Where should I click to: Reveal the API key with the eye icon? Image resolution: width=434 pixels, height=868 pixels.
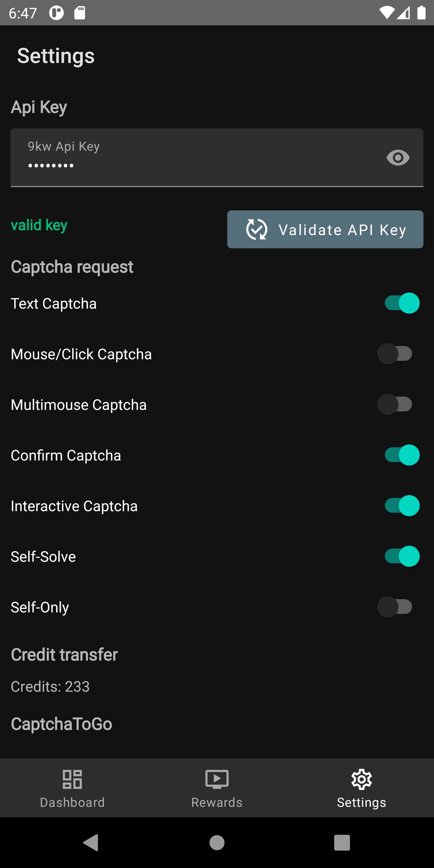[x=398, y=158]
